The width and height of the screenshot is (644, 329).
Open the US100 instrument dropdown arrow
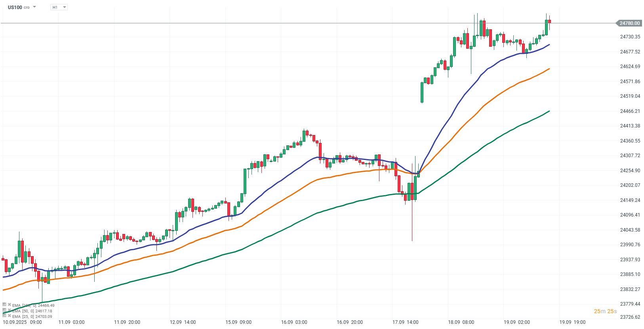[34, 7]
